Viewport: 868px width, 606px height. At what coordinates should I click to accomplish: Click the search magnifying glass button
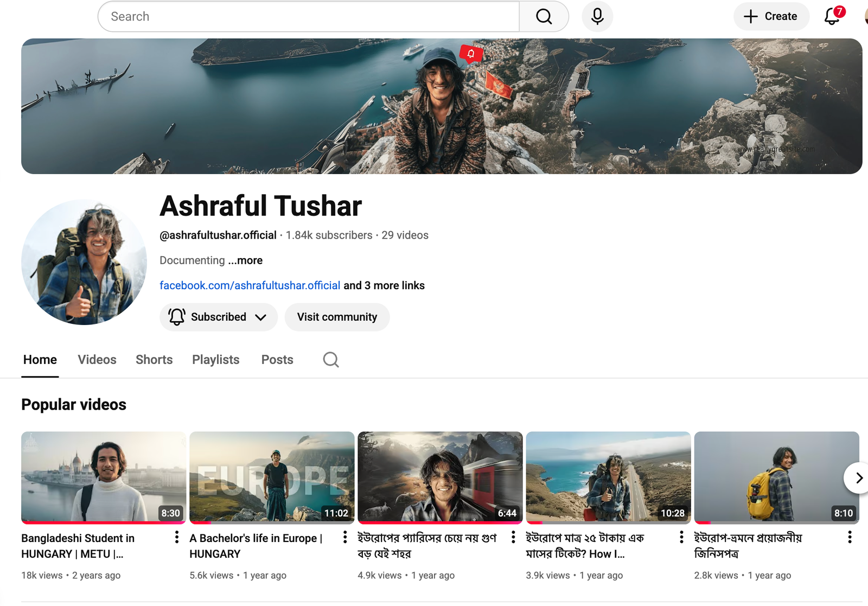(x=544, y=17)
